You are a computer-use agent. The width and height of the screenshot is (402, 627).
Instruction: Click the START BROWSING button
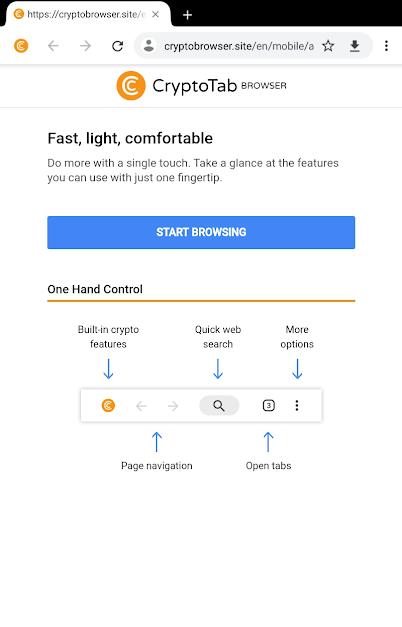(201, 232)
